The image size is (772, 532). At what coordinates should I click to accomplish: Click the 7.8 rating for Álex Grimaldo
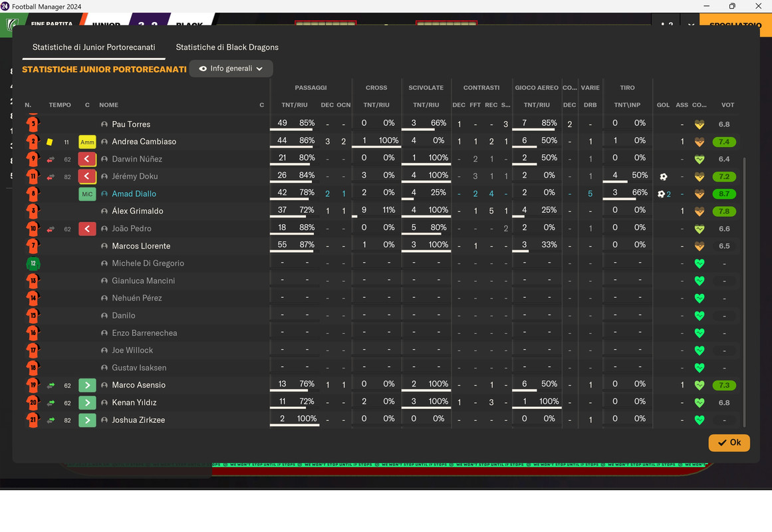[724, 211]
